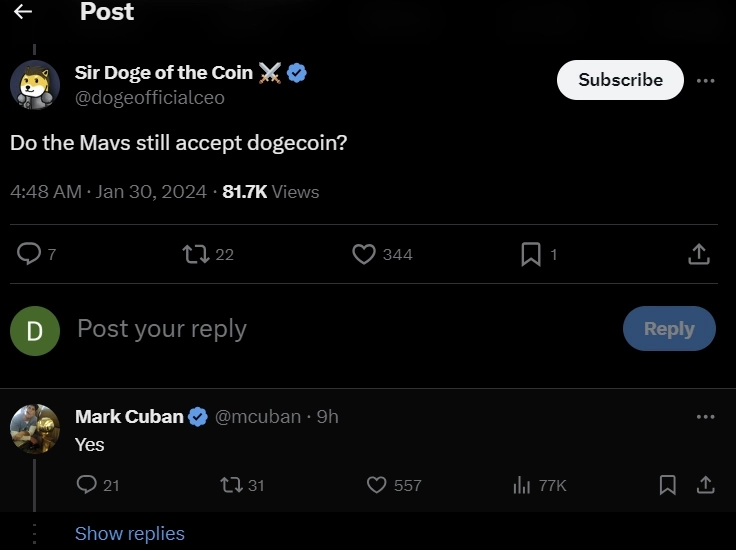Click the reply icon on the main post
736x550 pixels.
click(29, 254)
